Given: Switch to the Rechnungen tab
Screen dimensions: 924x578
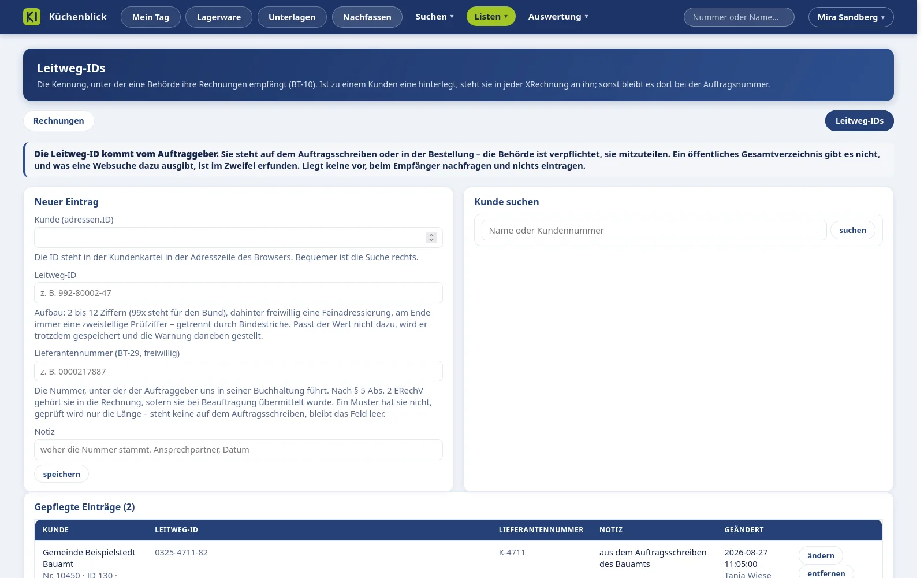Looking at the screenshot, I should click(59, 121).
